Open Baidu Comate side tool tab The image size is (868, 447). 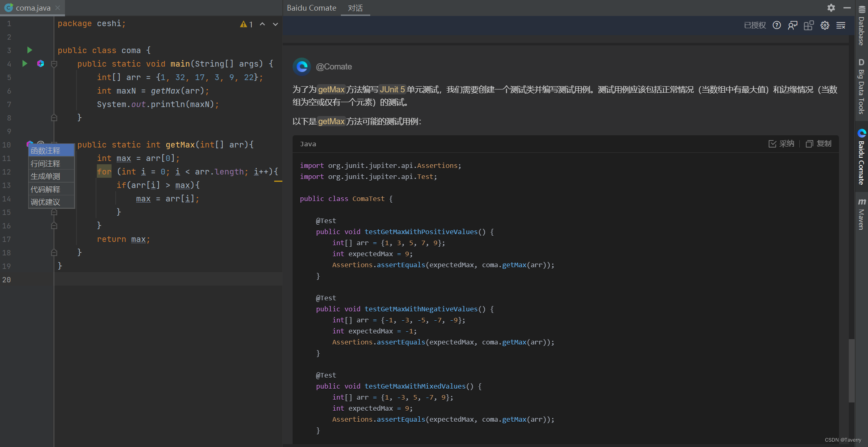tap(861, 157)
